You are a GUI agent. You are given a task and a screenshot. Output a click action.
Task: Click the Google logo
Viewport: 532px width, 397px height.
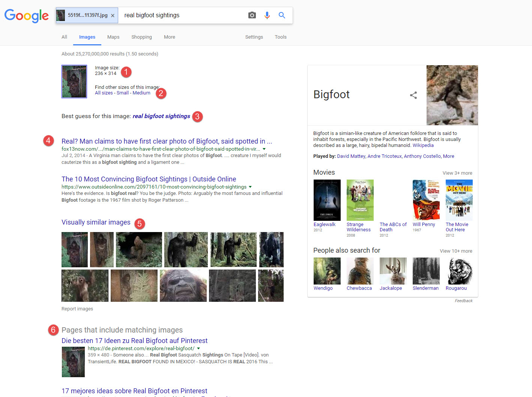pyautogui.click(x=26, y=16)
